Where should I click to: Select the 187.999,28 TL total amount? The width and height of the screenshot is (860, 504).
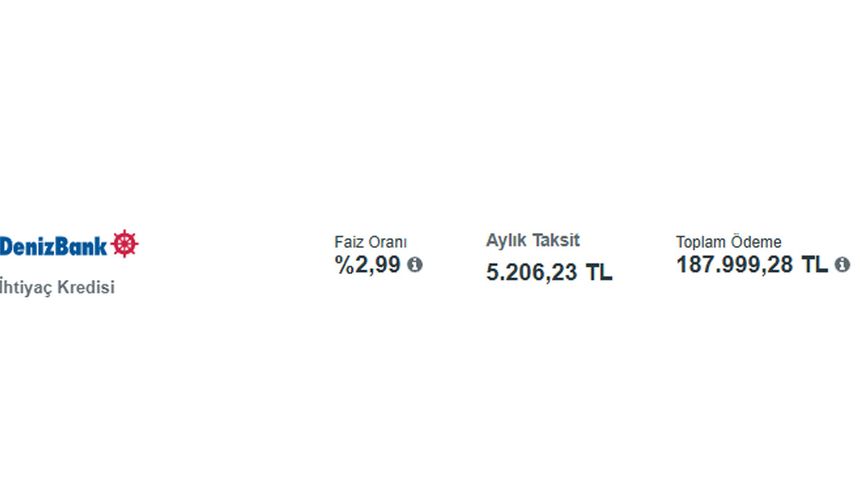coord(751,265)
